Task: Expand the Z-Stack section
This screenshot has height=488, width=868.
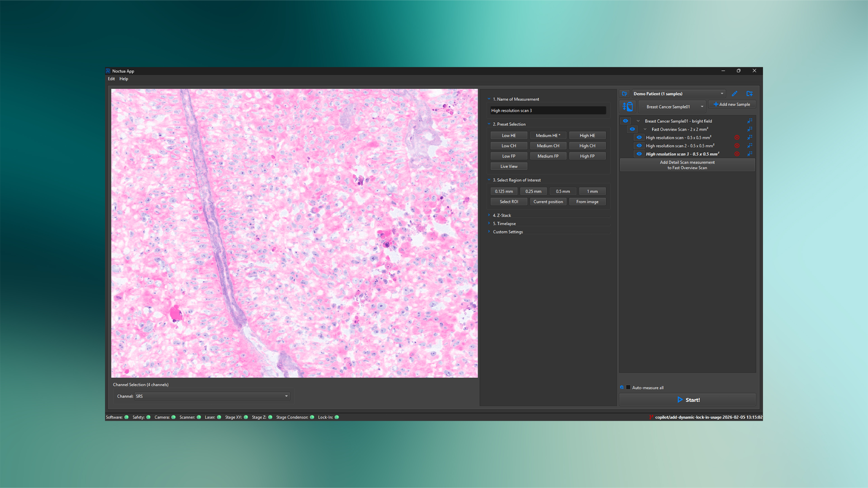Action: pyautogui.click(x=501, y=215)
